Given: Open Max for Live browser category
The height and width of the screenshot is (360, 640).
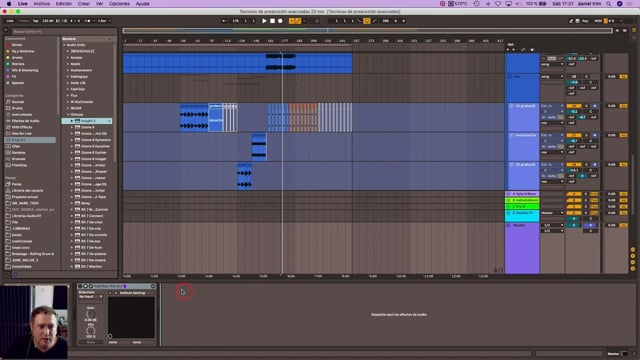Looking at the screenshot, I should pos(21,133).
